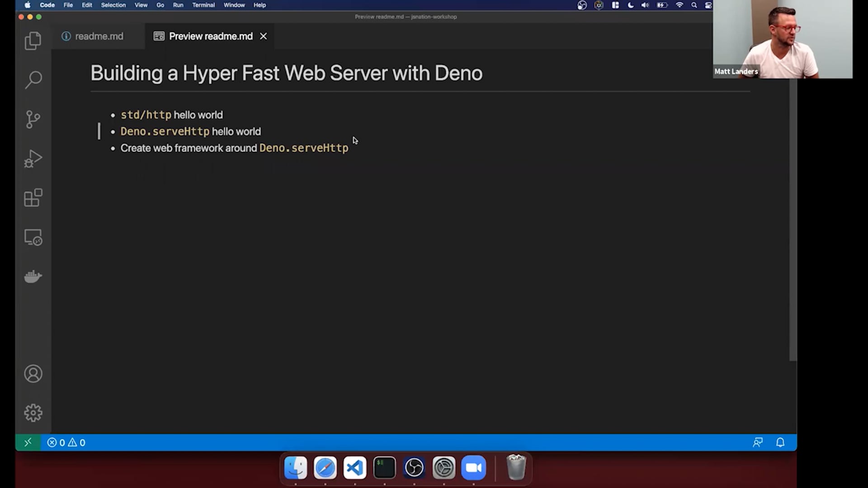Image resolution: width=868 pixels, height=488 pixels.
Task: Open the Terminal menu
Action: [x=203, y=5]
